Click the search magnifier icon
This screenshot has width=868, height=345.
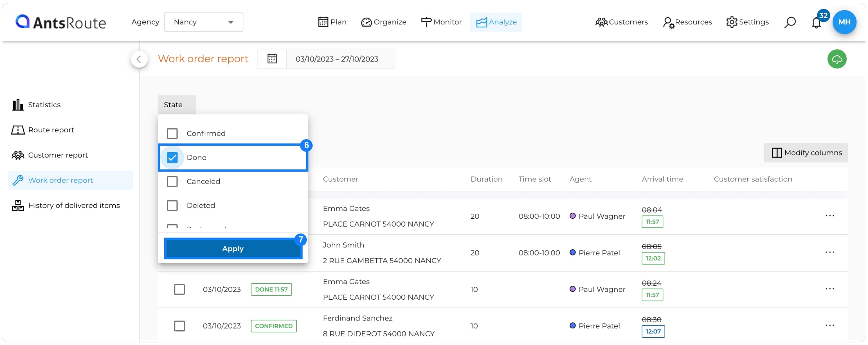790,22
